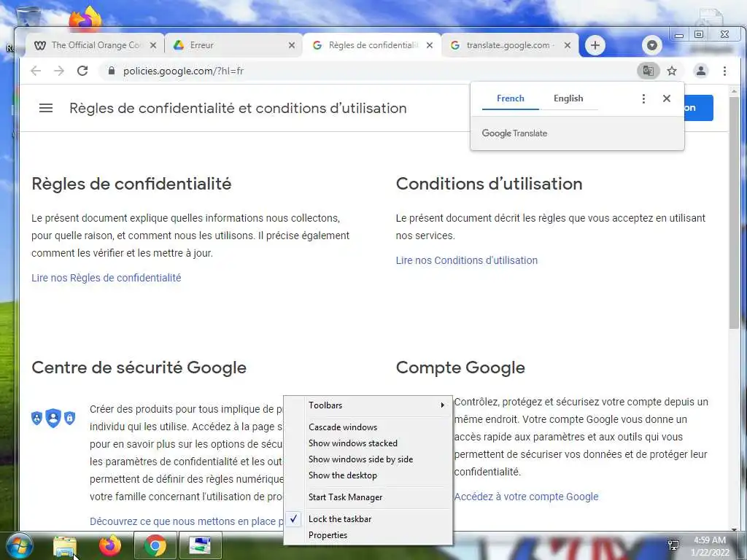Close the translate.google.com tab
The width and height of the screenshot is (747, 560).
coord(568,45)
